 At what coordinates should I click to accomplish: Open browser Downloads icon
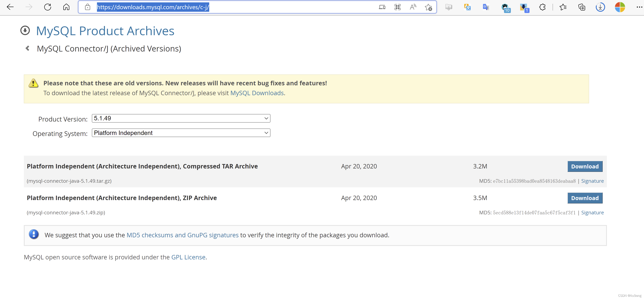click(600, 7)
